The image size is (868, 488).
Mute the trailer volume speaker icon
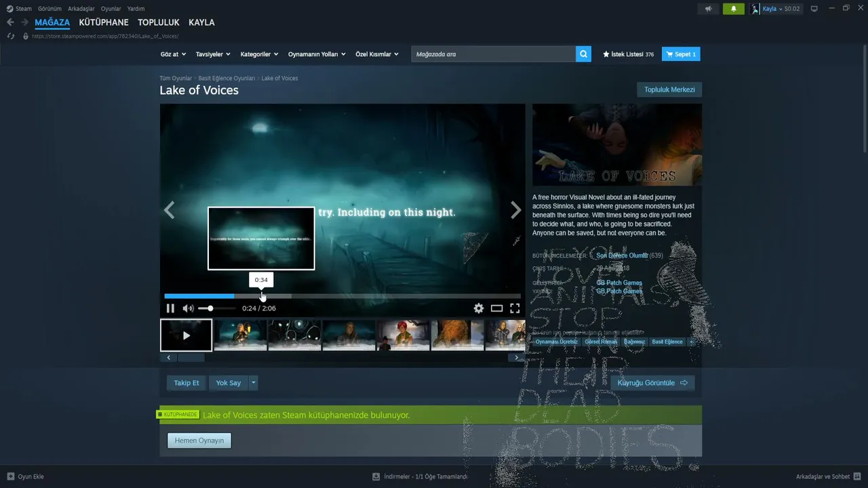point(188,308)
